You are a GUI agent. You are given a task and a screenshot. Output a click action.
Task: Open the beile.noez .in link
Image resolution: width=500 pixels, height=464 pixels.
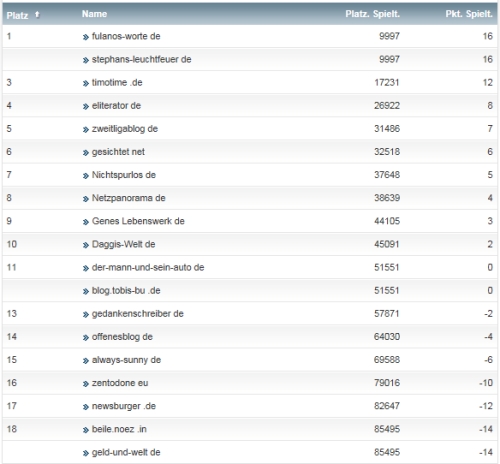pos(119,429)
